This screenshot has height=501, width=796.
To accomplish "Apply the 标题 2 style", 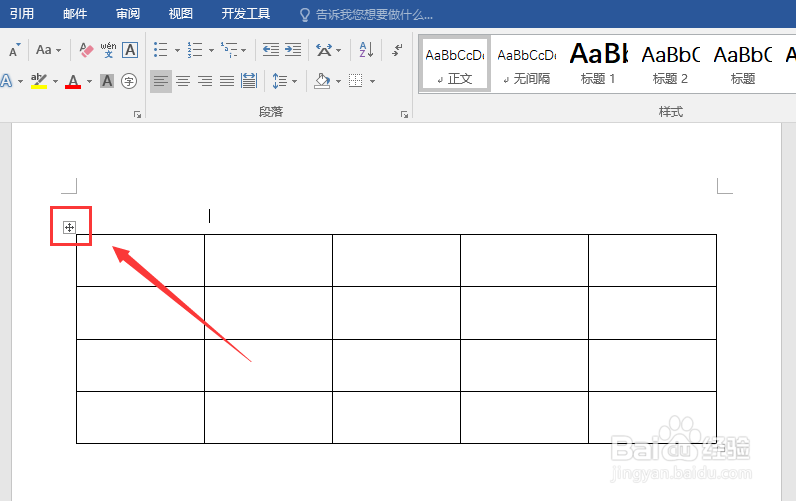I will pos(671,64).
